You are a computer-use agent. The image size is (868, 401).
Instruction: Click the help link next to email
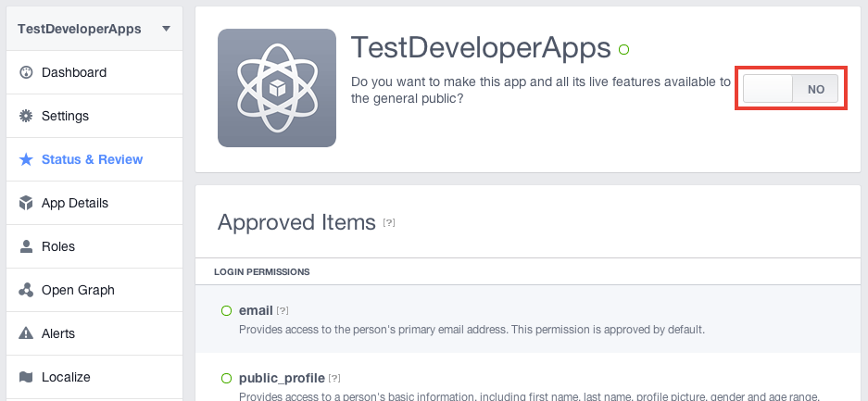[x=283, y=311]
